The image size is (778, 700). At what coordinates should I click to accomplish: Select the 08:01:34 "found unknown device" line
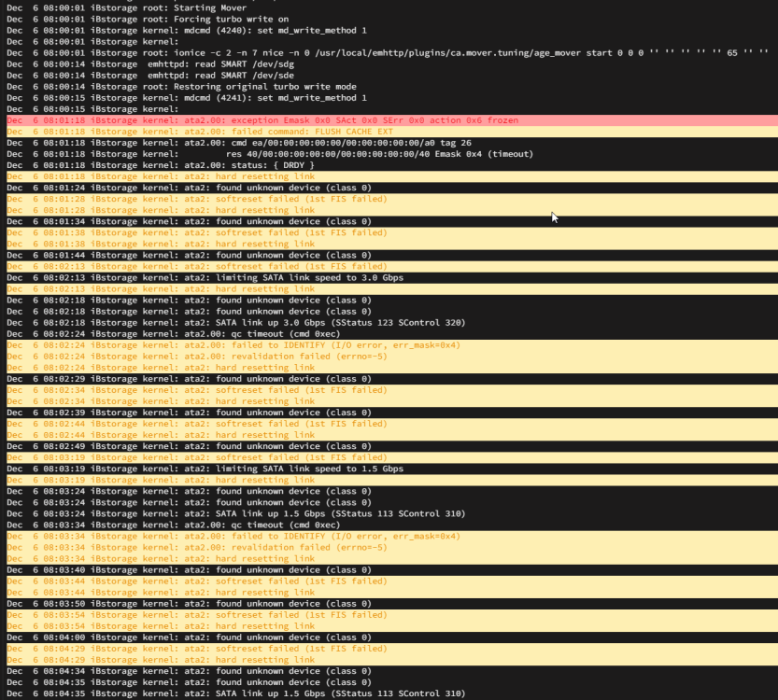pyautogui.click(x=392, y=221)
